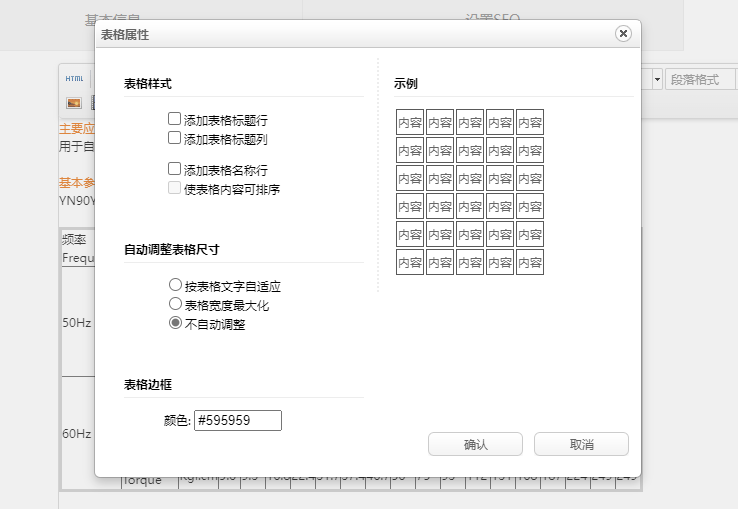Check the 添加表格标题列 option
This screenshot has height=509, width=738.
(175, 138)
